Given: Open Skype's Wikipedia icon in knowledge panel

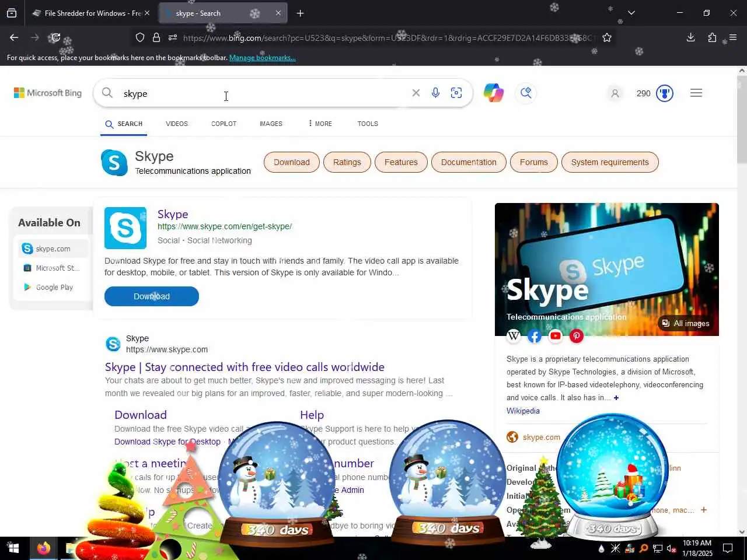Looking at the screenshot, I should [514, 336].
